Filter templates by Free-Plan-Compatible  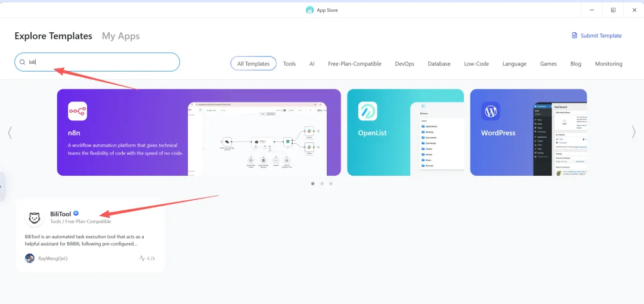355,64
